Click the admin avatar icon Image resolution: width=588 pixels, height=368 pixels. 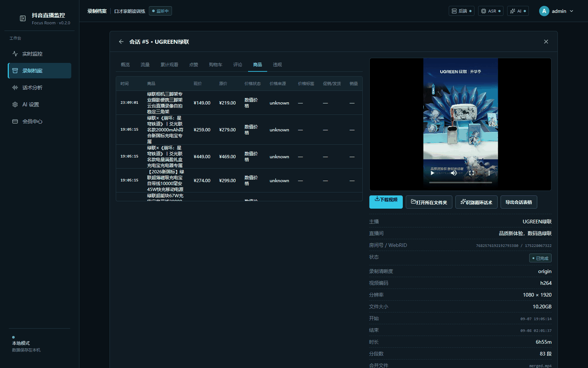click(544, 11)
